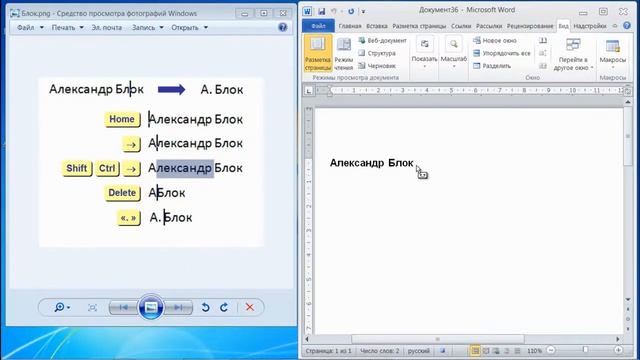Click the text Александр Блок in Word document
This screenshot has width=640, height=360.
tap(371, 163)
